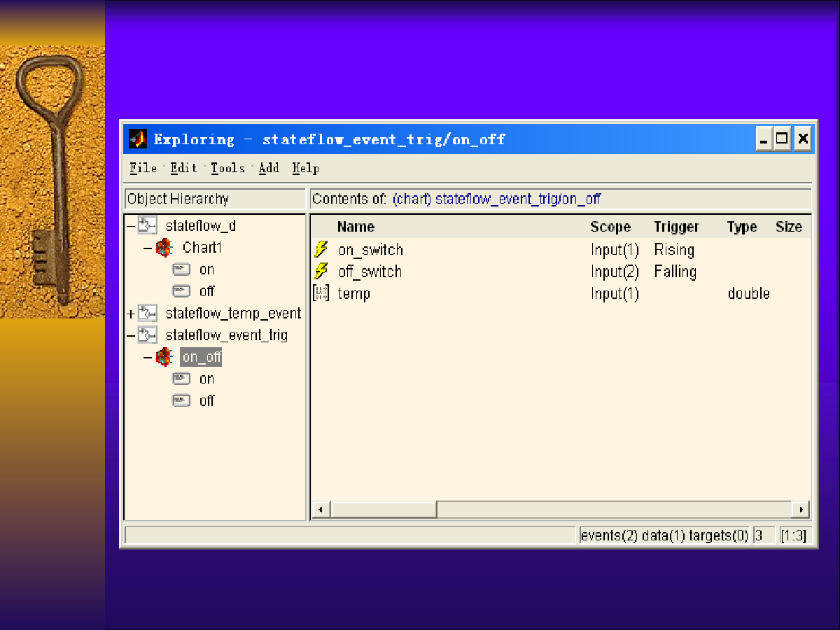The image size is (840, 630).
Task: Click the state icon of 'off' under Chart1
Action: 182,291
